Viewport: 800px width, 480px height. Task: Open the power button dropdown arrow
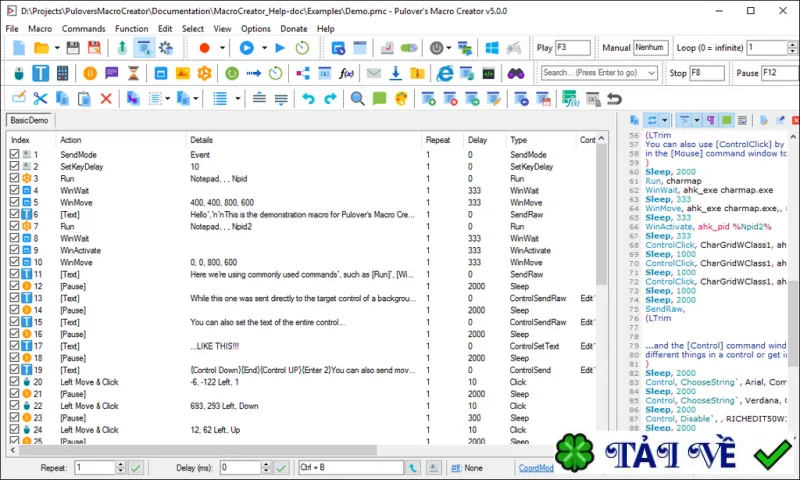(x=448, y=48)
